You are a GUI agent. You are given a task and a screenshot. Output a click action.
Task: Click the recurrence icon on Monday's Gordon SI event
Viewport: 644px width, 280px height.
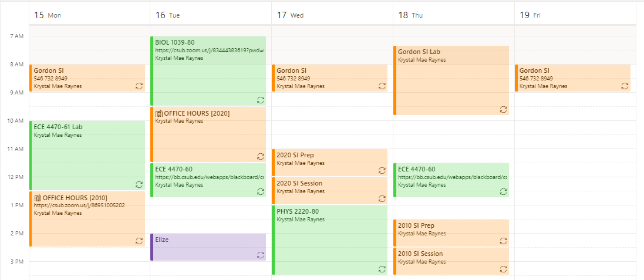coord(139,86)
